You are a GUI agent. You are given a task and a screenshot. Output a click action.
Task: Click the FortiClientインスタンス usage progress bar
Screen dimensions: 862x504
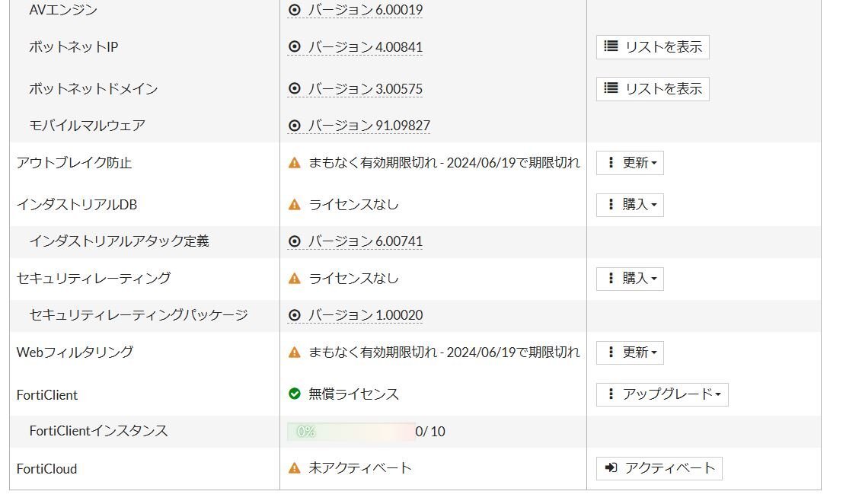pos(351,432)
